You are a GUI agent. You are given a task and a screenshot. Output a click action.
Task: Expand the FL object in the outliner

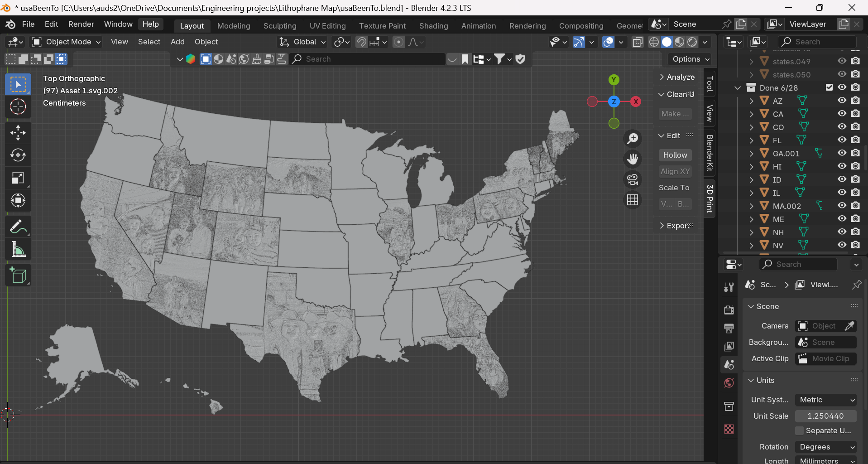click(x=752, y=140)
